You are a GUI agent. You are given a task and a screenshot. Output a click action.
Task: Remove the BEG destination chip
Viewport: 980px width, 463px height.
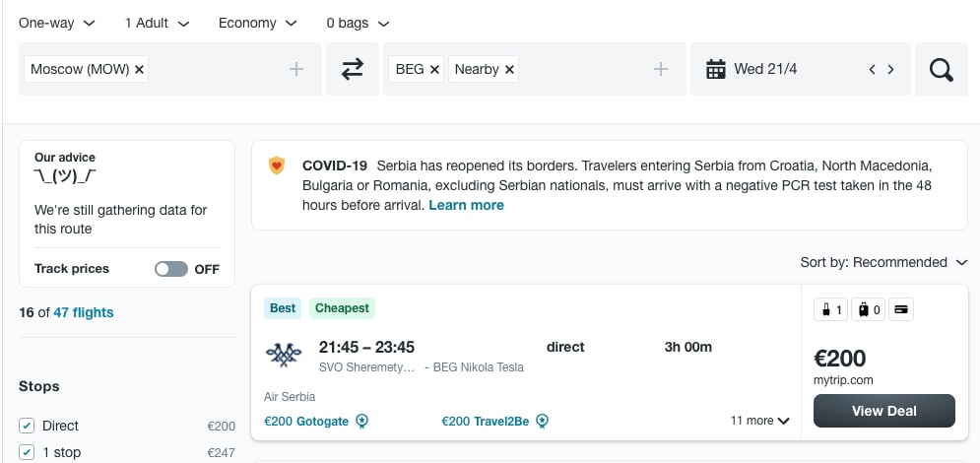click(x=434, y=69)
